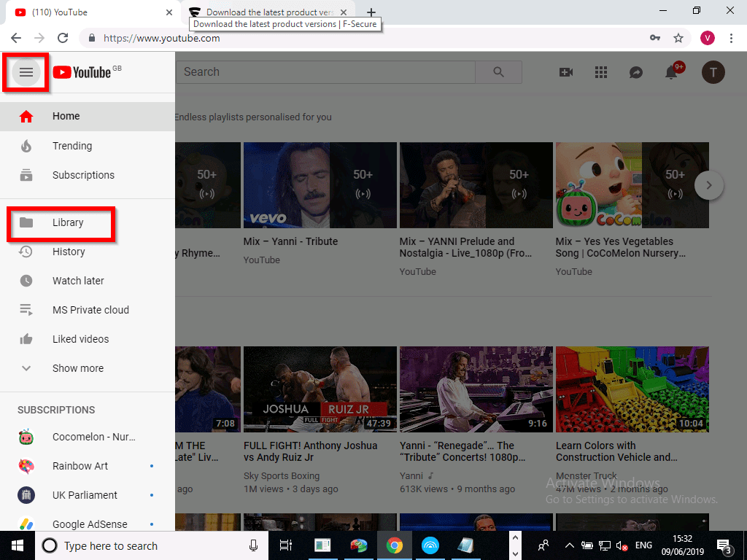Open History in the sidebar
The height and width of the screenshot is (560, 747).
(x=88, y=252)
